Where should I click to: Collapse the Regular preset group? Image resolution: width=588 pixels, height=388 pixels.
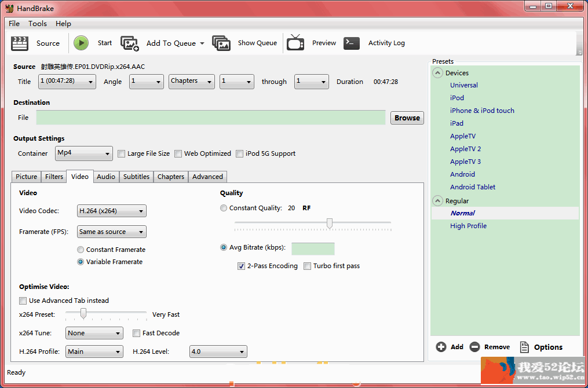(x=437, y=200)
